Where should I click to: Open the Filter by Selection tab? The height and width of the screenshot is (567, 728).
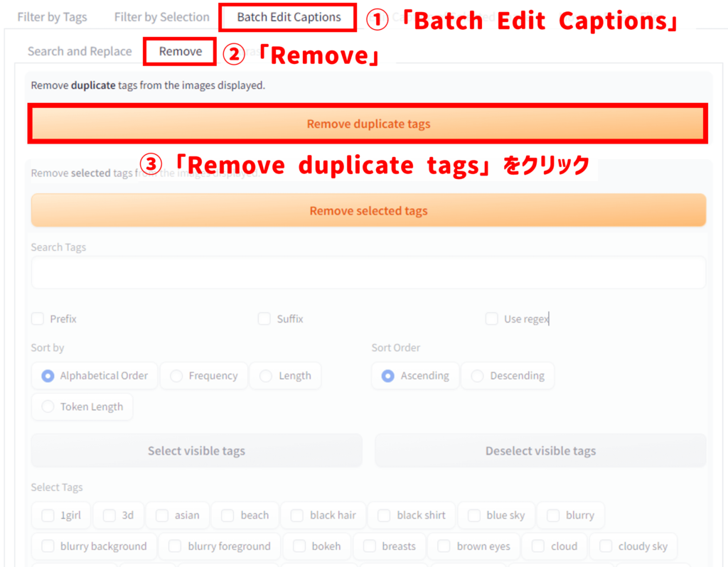click(161, 17)
